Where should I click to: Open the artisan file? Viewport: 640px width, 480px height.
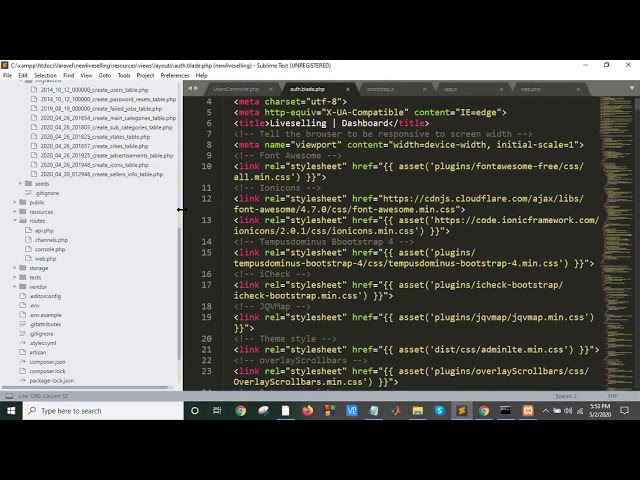point(38,352)
